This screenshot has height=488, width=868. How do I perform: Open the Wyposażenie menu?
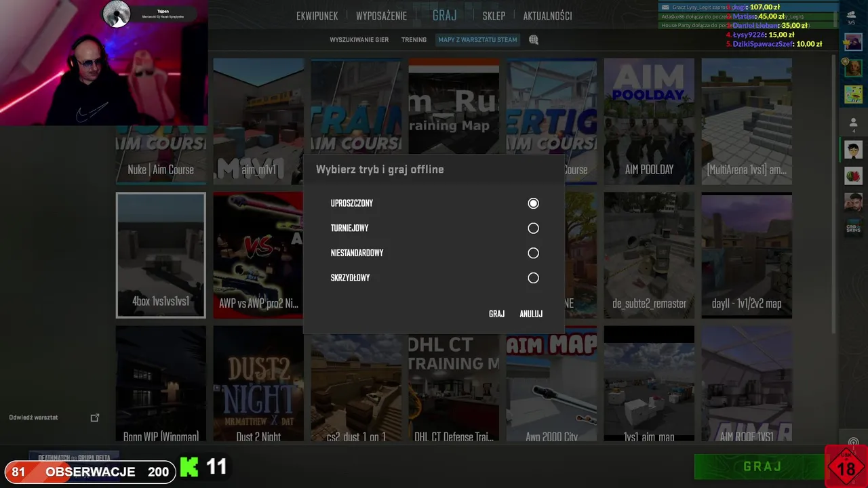pos(381,16)
